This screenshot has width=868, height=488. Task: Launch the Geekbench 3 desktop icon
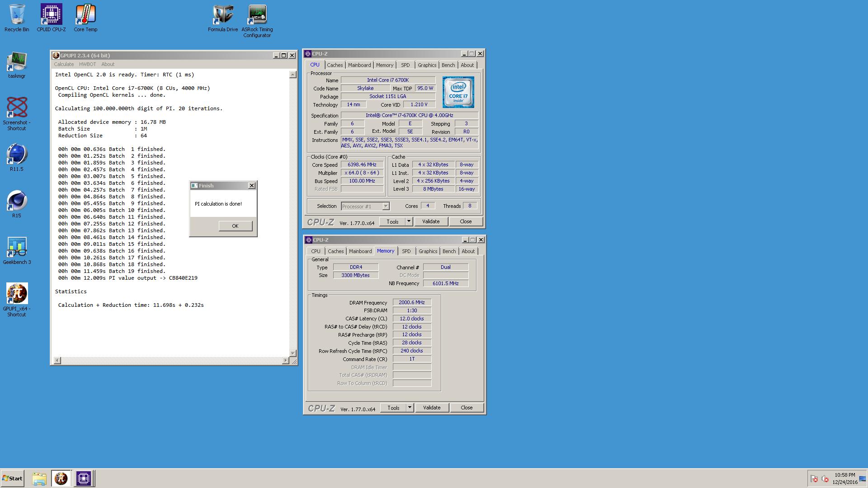point(17,251)
